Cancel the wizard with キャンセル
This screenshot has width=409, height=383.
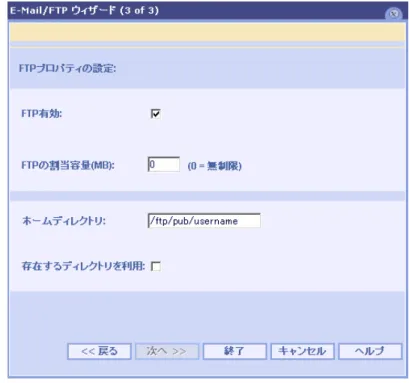click(x=302, y=351)
